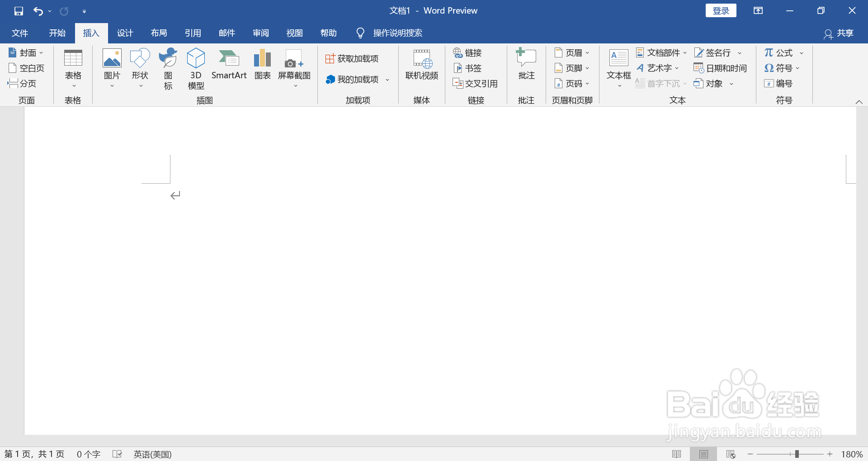Insert online video (联机视频)
The width and height of the screenshot is (868, 461).
coord(422,65)
